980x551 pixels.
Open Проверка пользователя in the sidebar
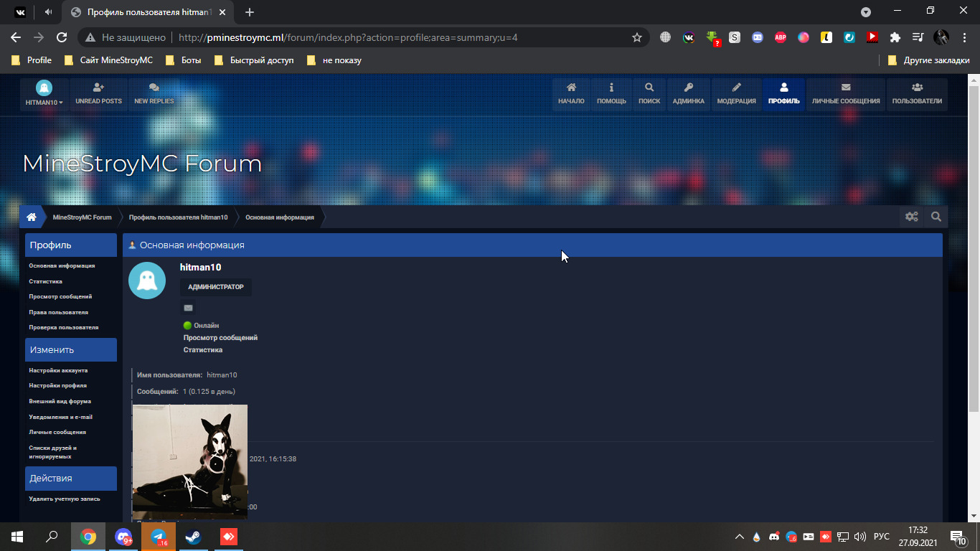tap(64, 327)
